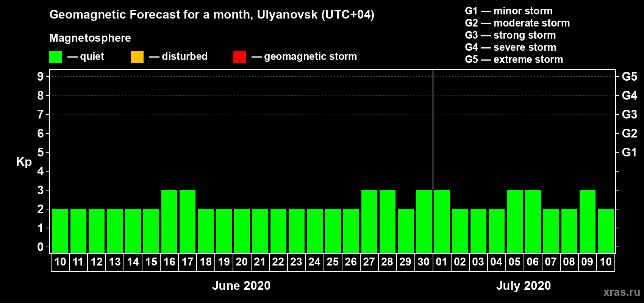The width and height of the screenshot is (644, 303).
Task: Click the date label "21" under the chart
Action: [260, 262]
